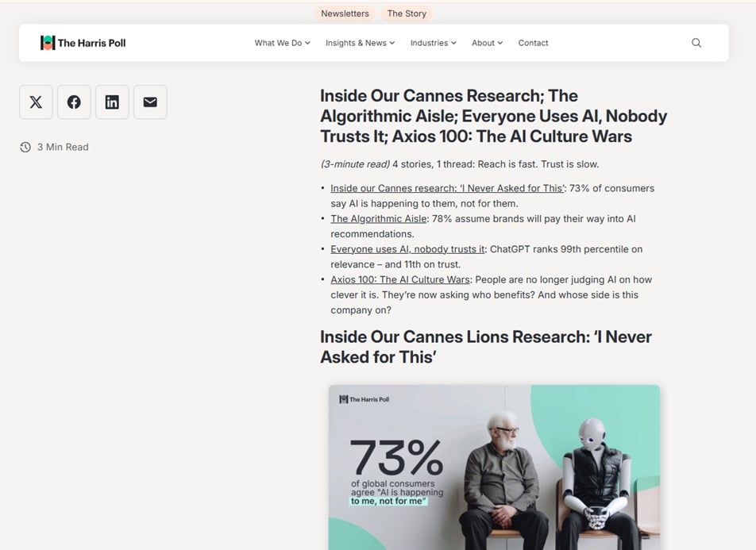Click 'People are no longer judging AI' text
756x550 pixels.
click(492, 294)
